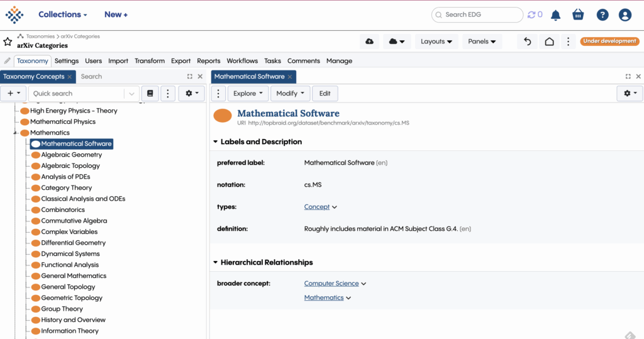The height and width of the screenshot is (339, 644).
Task: Click the Edit button
Action: pyautogui.click(x=325, y=93)
